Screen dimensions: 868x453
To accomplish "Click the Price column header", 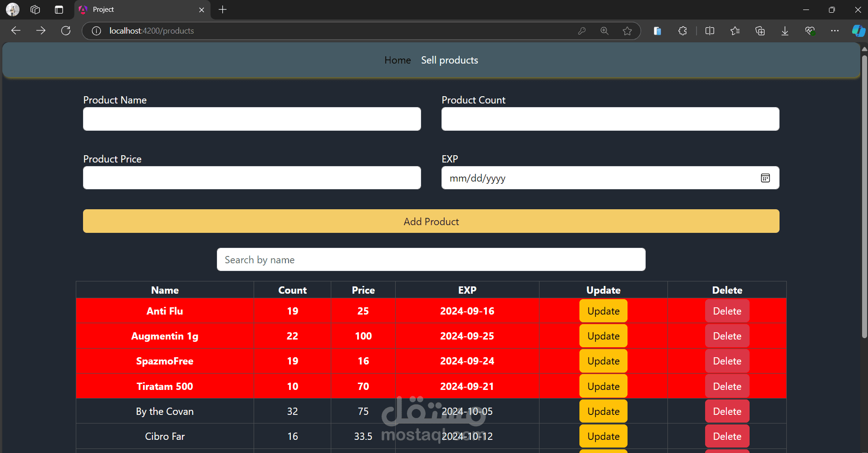I will (363, 290).
